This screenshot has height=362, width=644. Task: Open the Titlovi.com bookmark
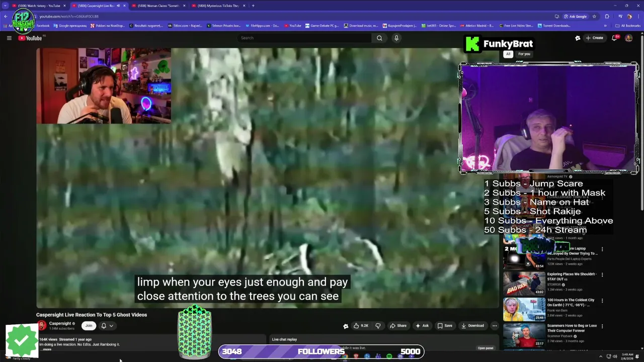point(184,26)
